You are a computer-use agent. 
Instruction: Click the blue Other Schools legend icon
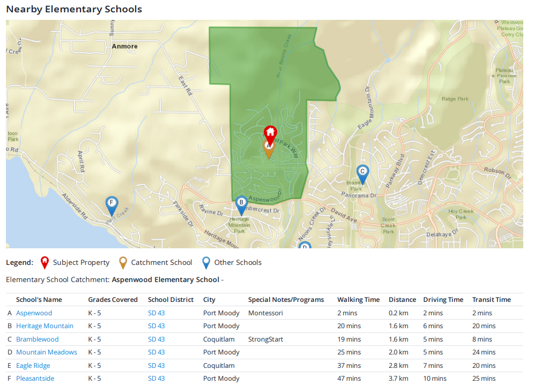click(206, 263)
